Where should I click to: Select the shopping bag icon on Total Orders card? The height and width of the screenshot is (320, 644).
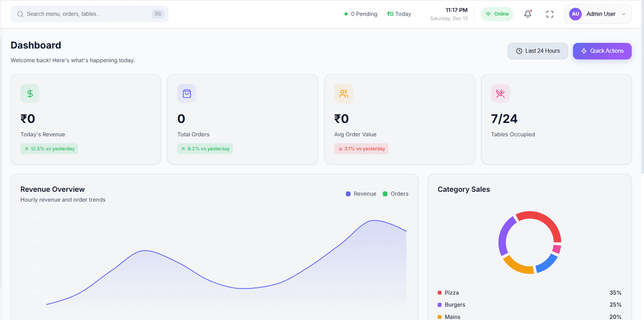[x=186, y=93]
